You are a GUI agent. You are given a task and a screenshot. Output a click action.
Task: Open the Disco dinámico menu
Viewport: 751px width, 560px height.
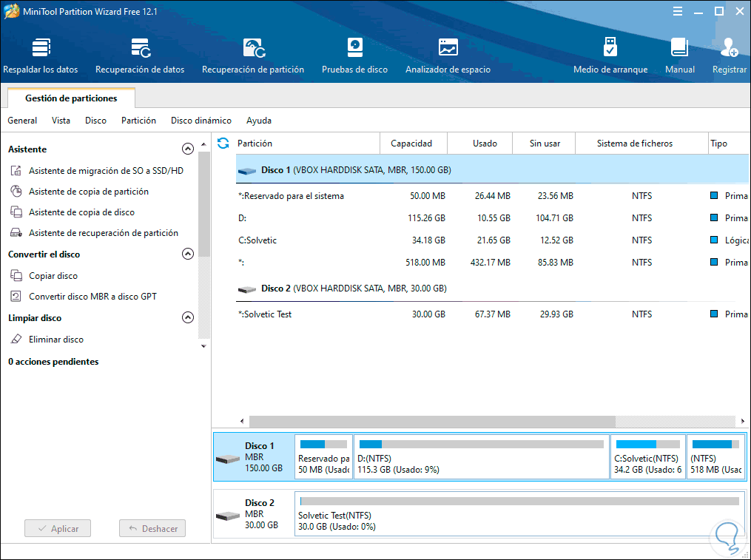[x=201, y=121]
